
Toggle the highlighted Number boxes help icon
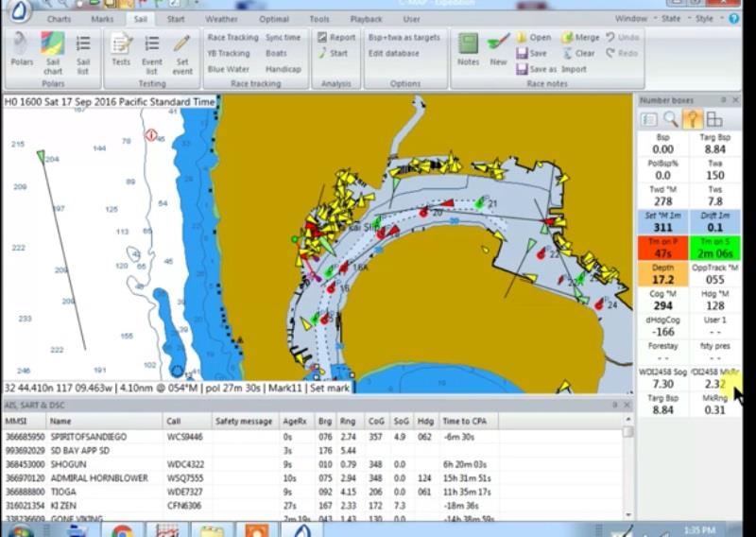(x=693, y=119)
